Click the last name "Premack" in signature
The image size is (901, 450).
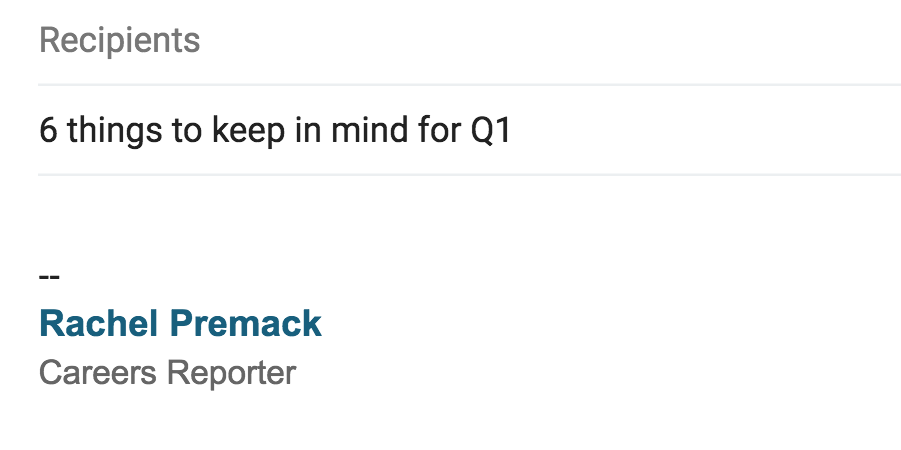coord(244,324)
